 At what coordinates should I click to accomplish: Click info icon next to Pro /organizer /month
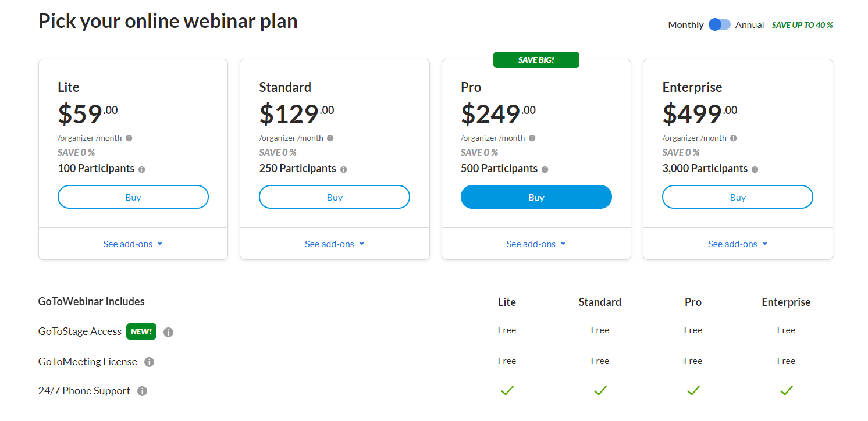(532, 138)
